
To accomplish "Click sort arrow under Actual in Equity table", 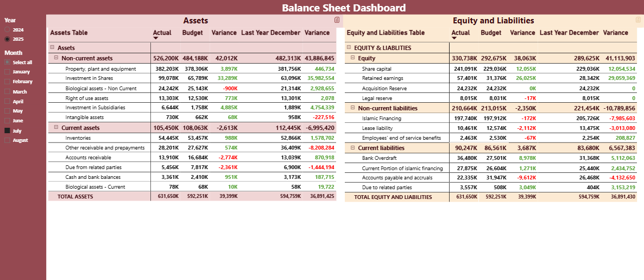I will 454,39.
